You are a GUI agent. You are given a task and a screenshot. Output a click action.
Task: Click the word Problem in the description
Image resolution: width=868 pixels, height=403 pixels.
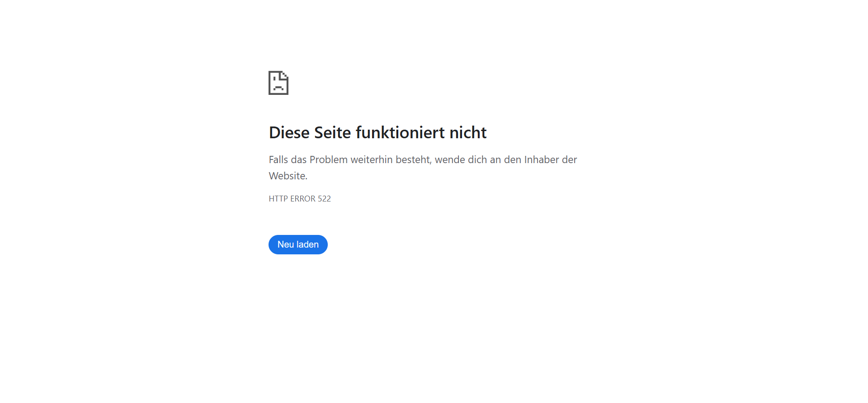(x=329, y=159)
